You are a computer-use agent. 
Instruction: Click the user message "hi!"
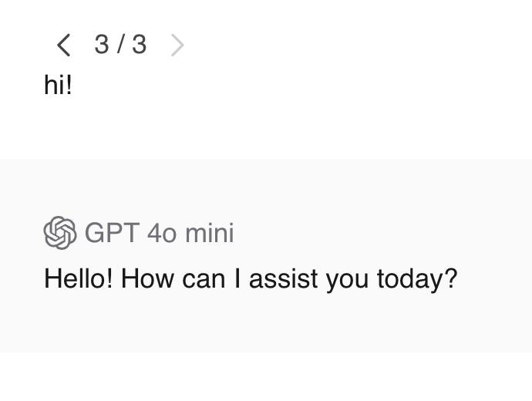(58, 86)
